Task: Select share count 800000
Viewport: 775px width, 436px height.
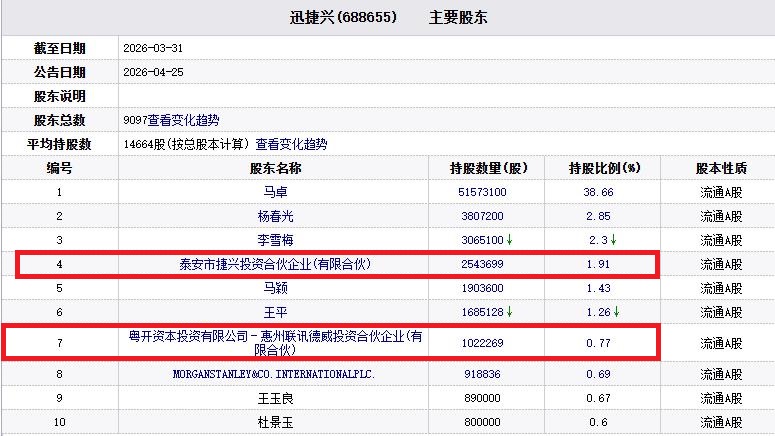Action: [x=482, y=423]
